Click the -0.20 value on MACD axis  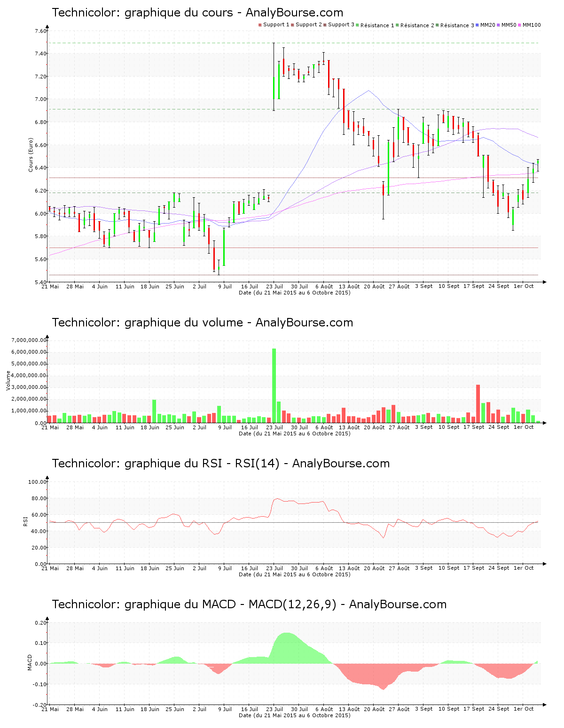[39, 705]
